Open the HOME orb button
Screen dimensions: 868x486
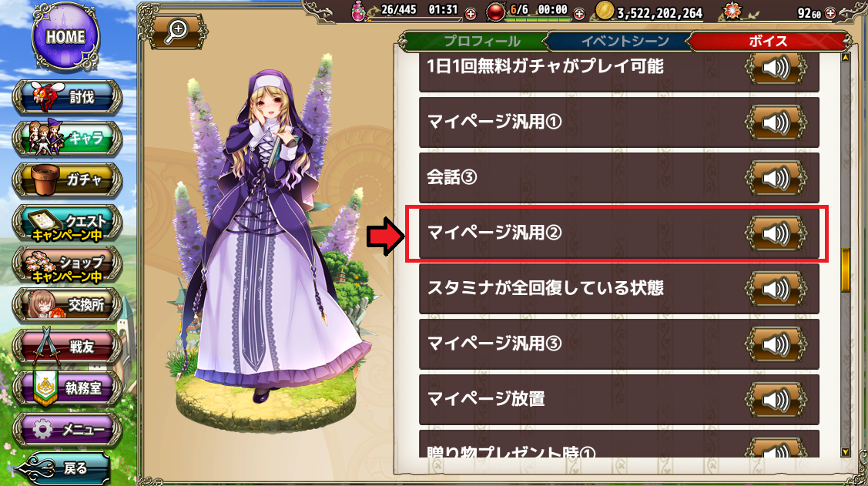(x=65, y=38)
